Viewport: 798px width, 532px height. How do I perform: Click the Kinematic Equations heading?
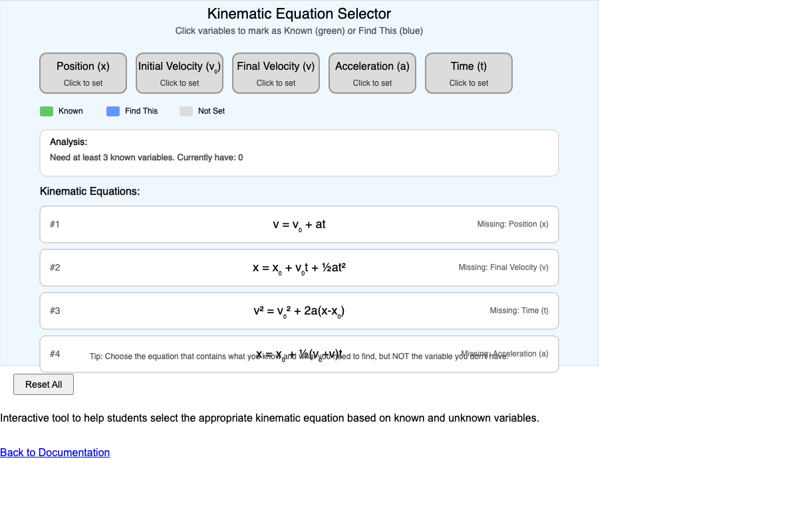[x=90, y=191]
